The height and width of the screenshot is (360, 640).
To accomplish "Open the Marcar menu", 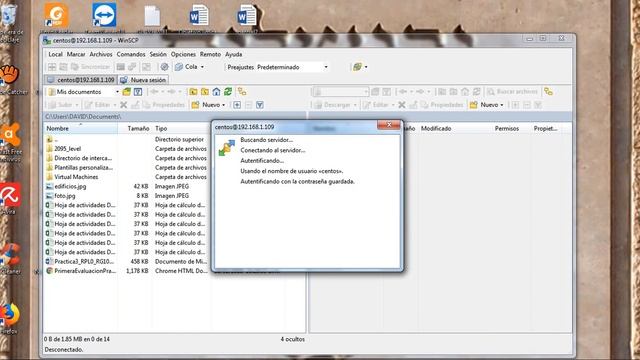I will (x=76, y=54).
